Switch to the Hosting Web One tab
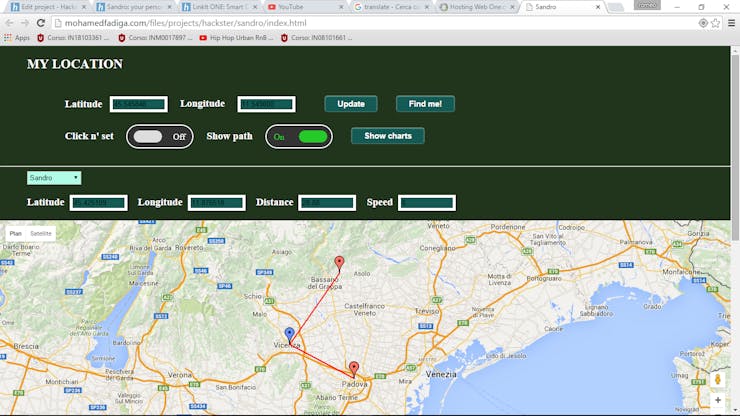 pyautogui.click(x=477, y=7)
